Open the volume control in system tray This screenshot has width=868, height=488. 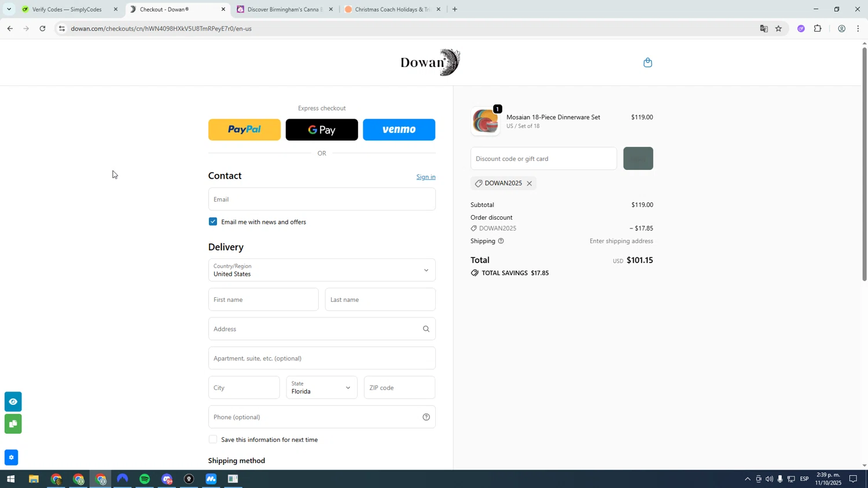[769, 479]
